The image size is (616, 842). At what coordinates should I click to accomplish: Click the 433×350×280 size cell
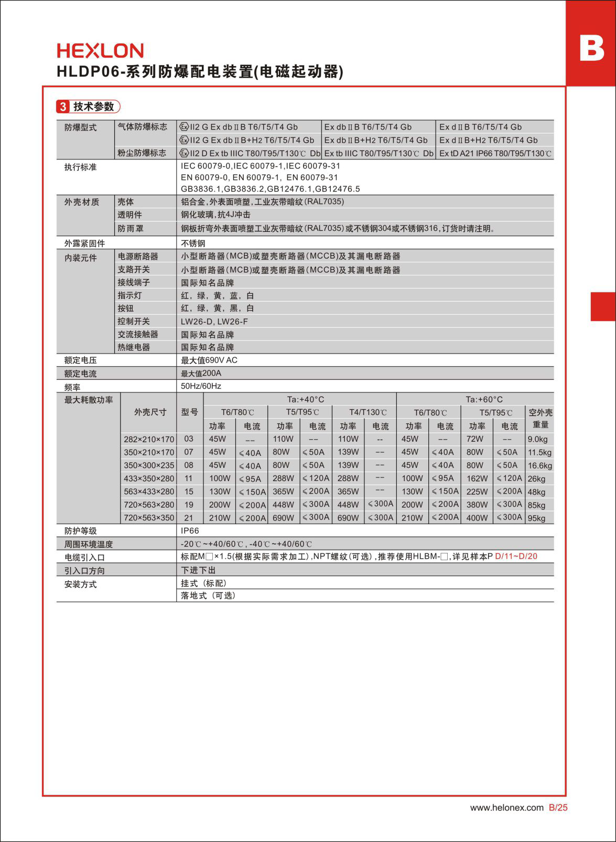[x=149, y=478]
